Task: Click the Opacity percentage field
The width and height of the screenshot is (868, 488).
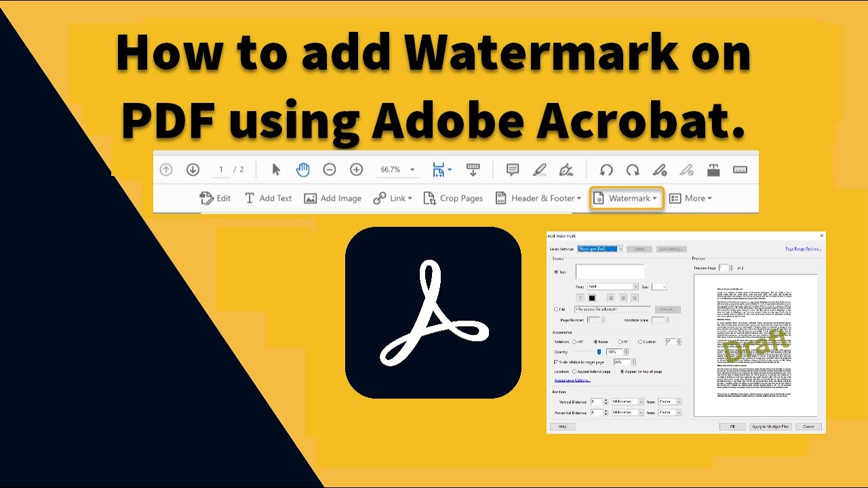Action: 614,352
